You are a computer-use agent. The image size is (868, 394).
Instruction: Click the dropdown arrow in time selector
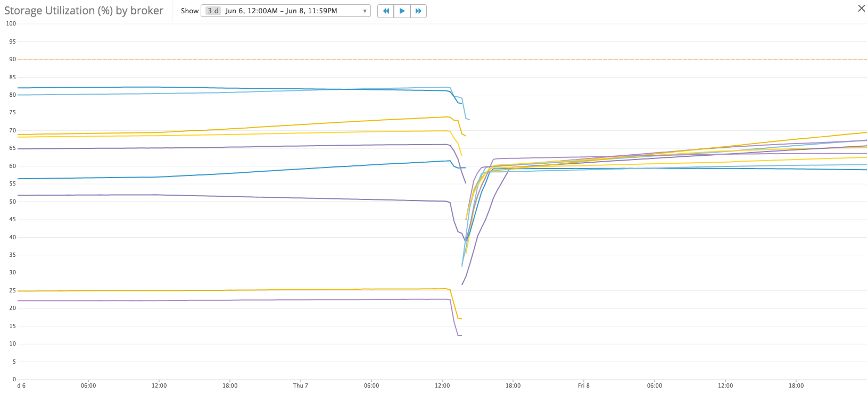[365, 11]
